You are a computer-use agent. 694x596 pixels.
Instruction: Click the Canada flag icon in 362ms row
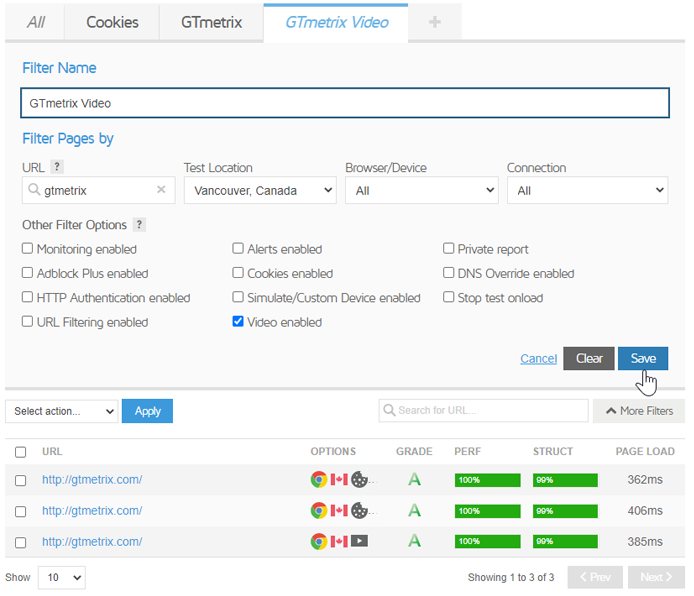coord(339,479)
